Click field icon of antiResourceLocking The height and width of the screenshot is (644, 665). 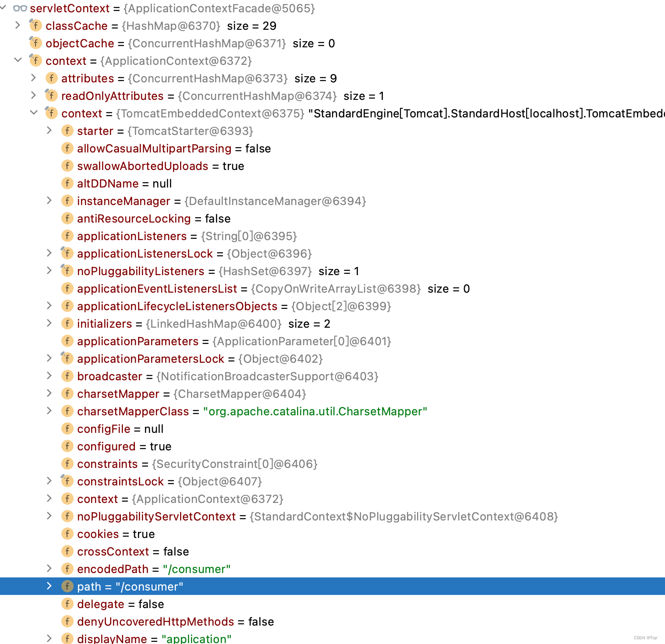coord(67,218)
